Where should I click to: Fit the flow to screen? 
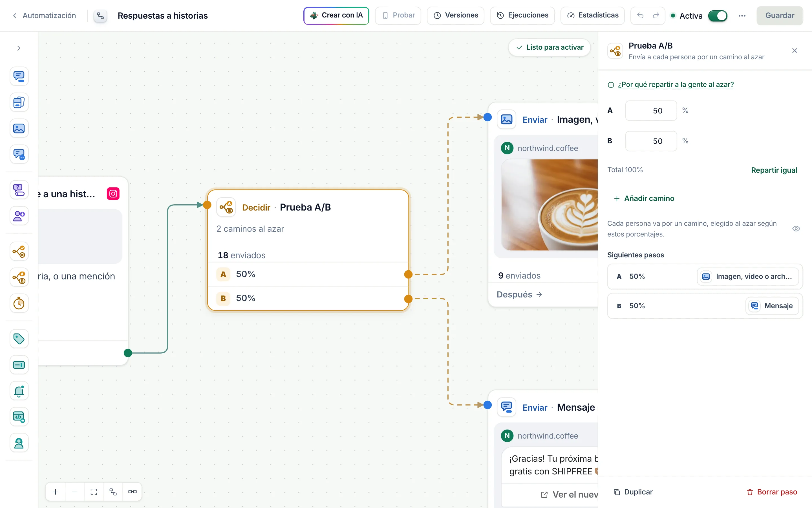point(94,492)
